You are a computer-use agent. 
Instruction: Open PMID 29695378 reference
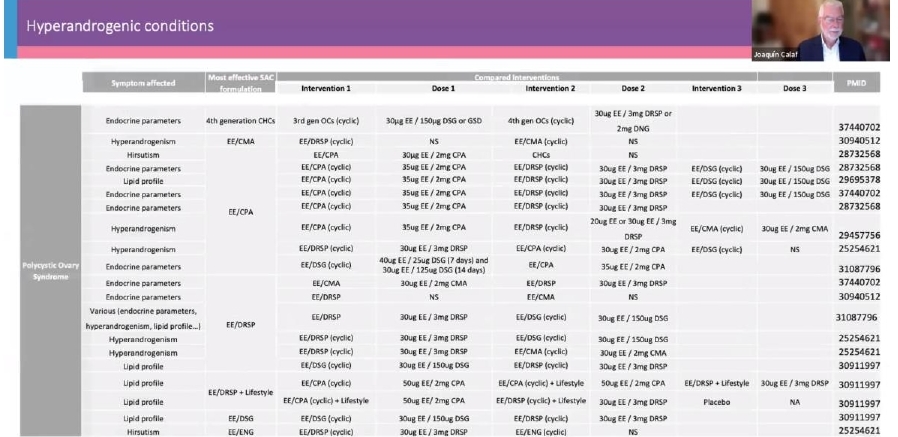pos(857,180)
